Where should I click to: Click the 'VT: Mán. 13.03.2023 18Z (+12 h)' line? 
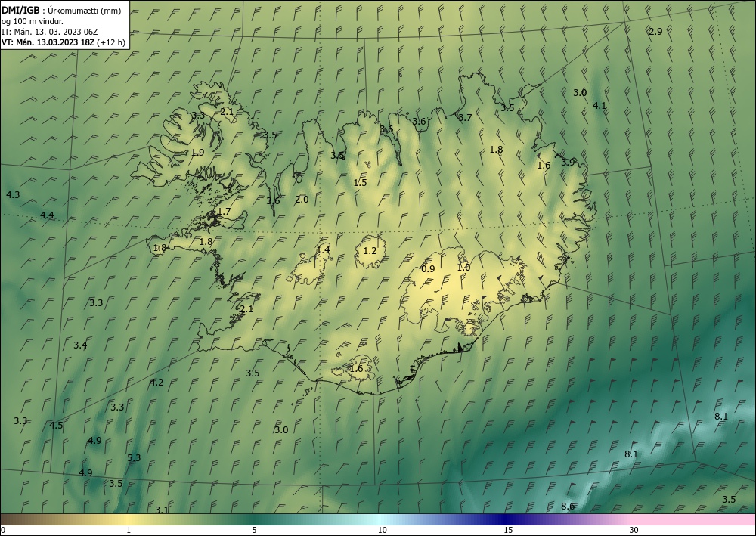[64, 42]
